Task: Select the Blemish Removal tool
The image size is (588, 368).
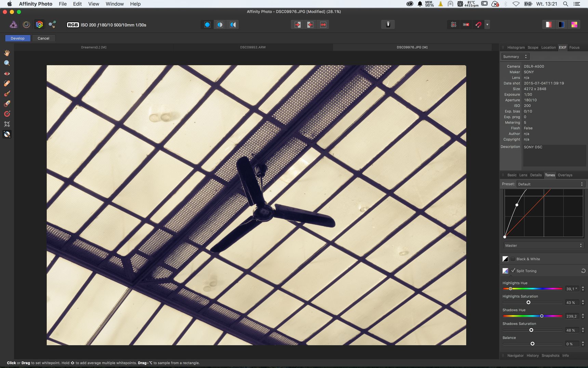Action: [x=7, y=84]
